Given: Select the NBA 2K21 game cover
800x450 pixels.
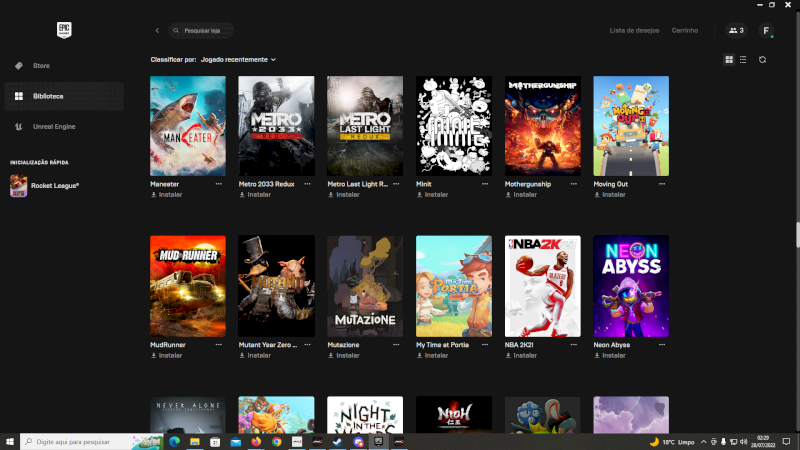Looking at the screenshot, I should pos(542,286).
